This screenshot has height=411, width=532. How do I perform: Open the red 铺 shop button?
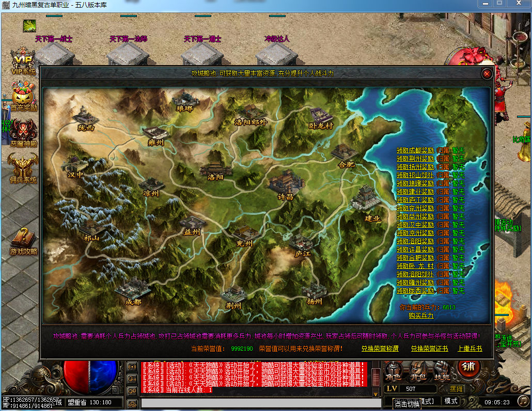(468, 367)
